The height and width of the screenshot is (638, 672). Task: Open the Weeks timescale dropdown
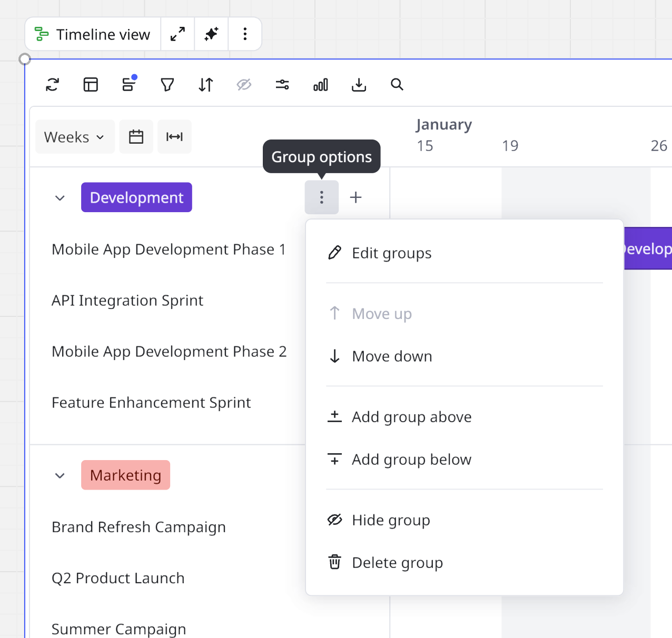(x=75, y=137)
